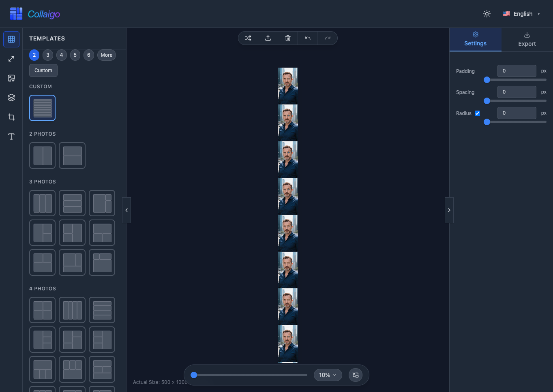Adjust the canvas zoom slider handle
The width and height of the screenshot is (553, 392).
click(194, 375)
